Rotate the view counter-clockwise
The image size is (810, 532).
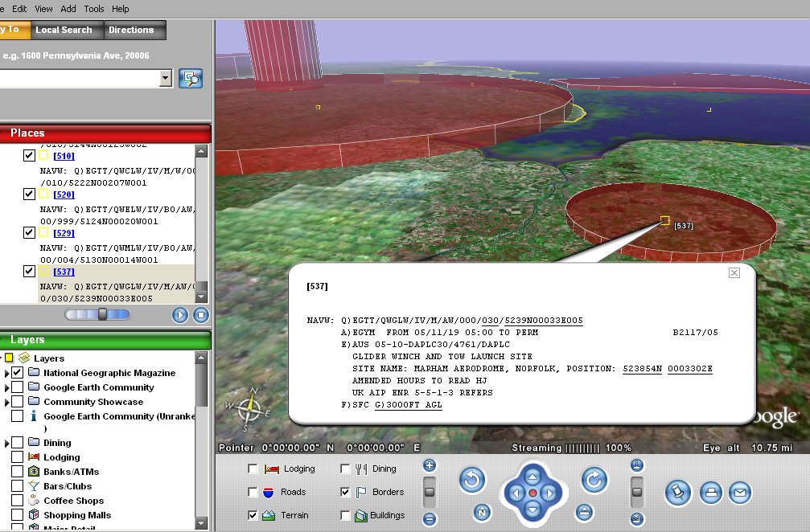pyautogui.click(x=472, y=481)
